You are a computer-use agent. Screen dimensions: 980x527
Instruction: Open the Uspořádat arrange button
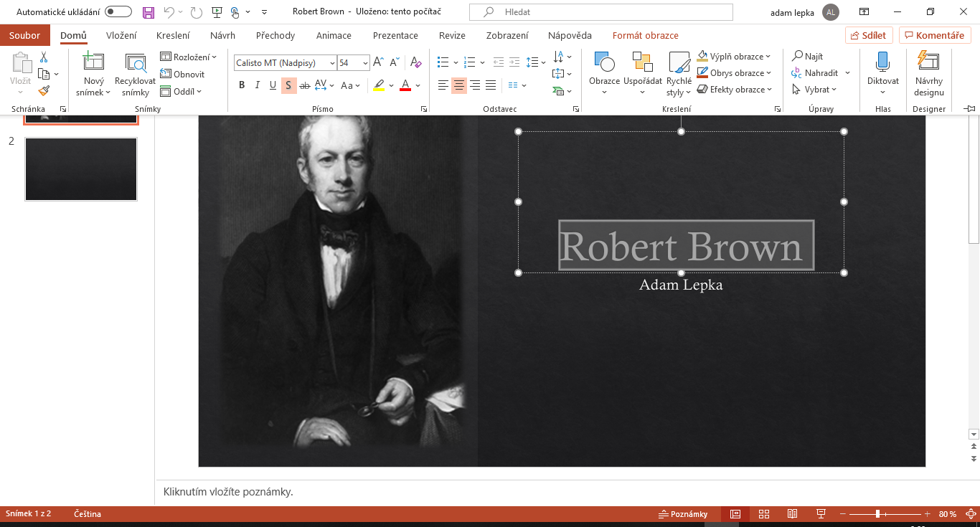[642, 75]
